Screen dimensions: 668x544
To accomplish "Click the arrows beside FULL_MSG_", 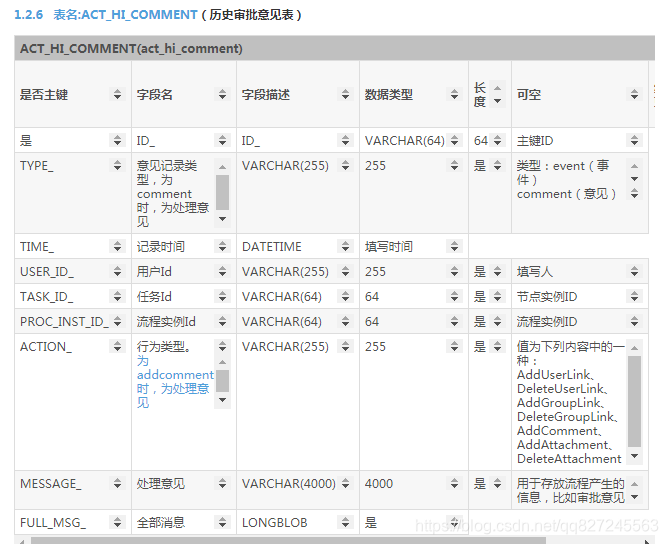I will [118, 522].
